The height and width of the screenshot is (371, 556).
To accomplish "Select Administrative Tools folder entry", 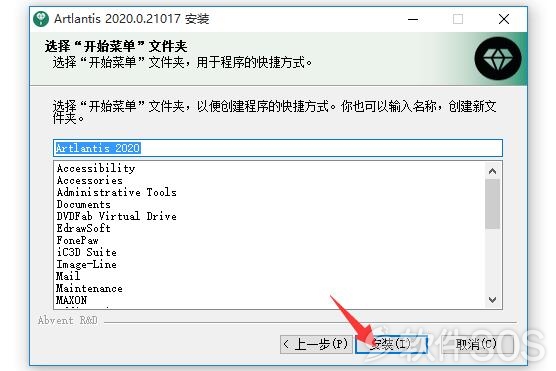I will pyautogui.click(x=116, y=192).
